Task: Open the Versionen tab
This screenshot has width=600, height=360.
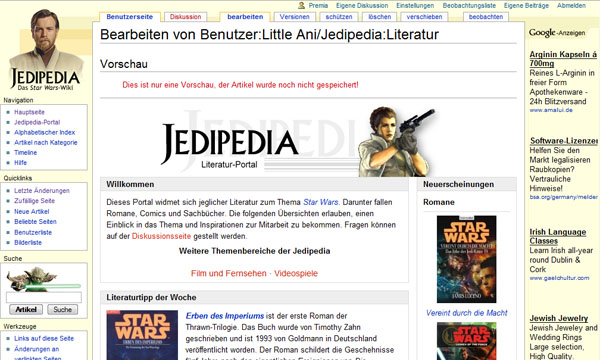Action: tap(294, 17)
